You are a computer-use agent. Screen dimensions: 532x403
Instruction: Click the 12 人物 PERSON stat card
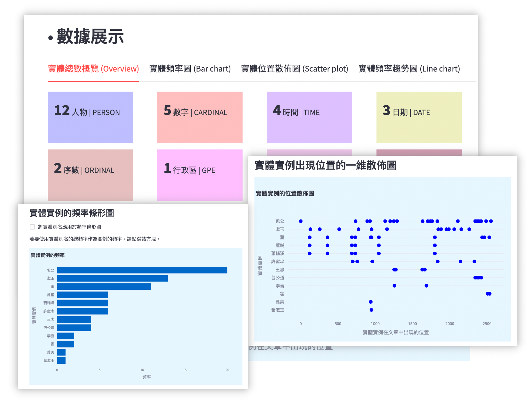90,117
